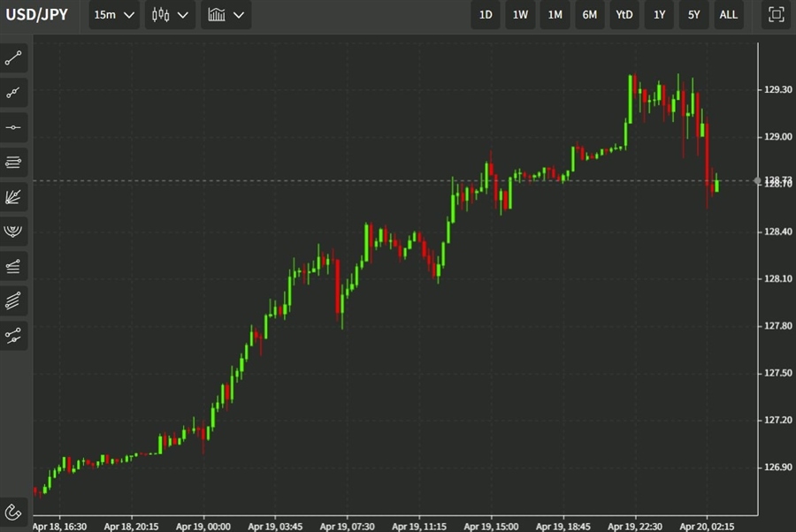Set range to 1M
The image size is (796, 532).
pos(555,15)
